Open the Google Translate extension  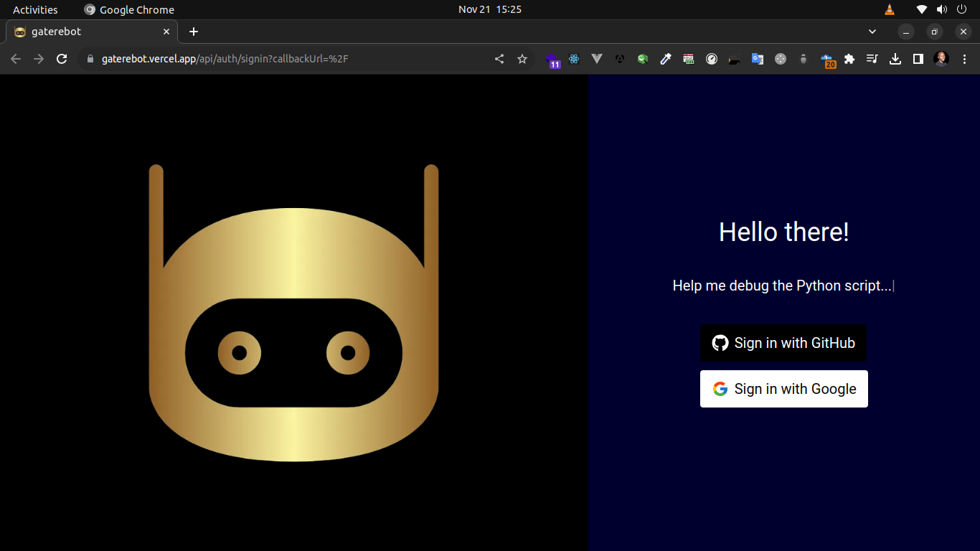(x=758, y=59)
